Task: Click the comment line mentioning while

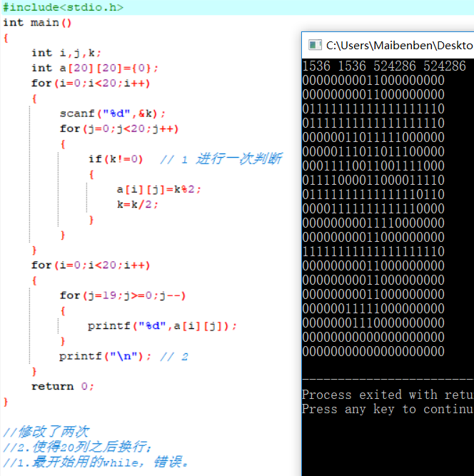Action: (x=97, y=462)
